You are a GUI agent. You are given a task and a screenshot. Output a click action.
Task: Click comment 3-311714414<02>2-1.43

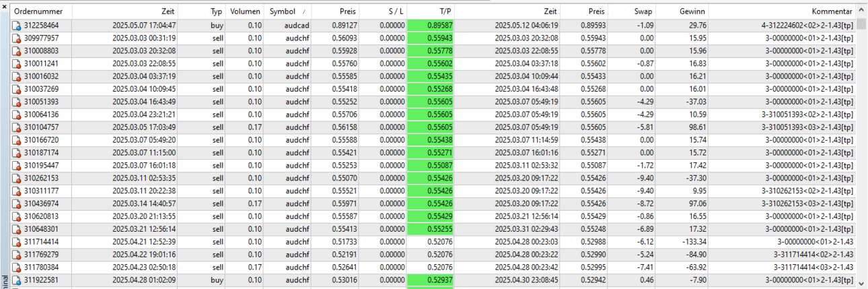[x=813, y=255]
